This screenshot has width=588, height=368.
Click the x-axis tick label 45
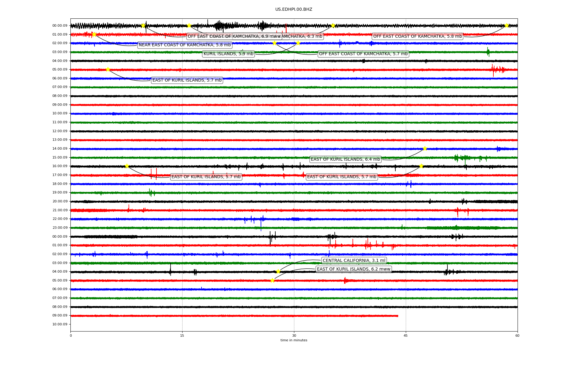tap(406, 335)
